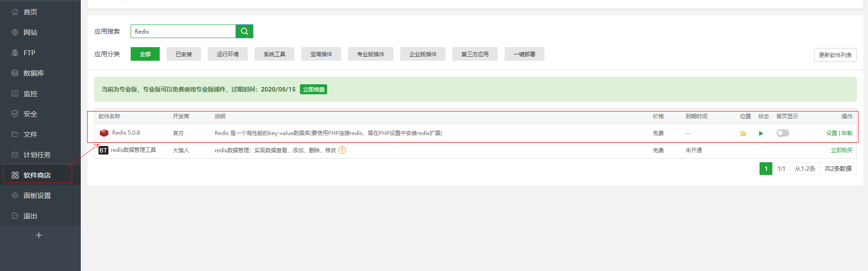The height and width of the screenshot is (271, 868).
Task: Click the plus icon in sidebar
Action: point(39,235)
